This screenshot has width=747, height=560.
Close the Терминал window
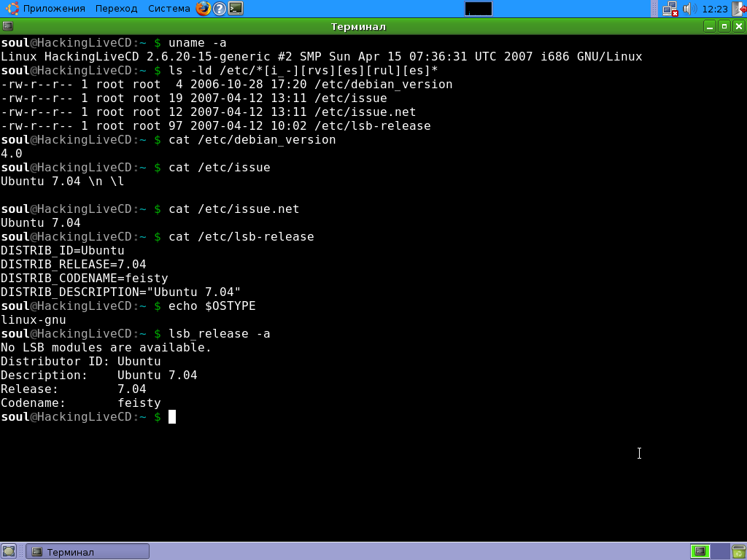pyautogui.click(x=738, y=26)
